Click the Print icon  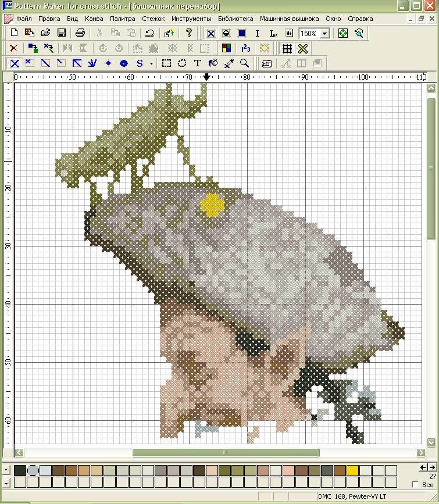click(81, 33)
